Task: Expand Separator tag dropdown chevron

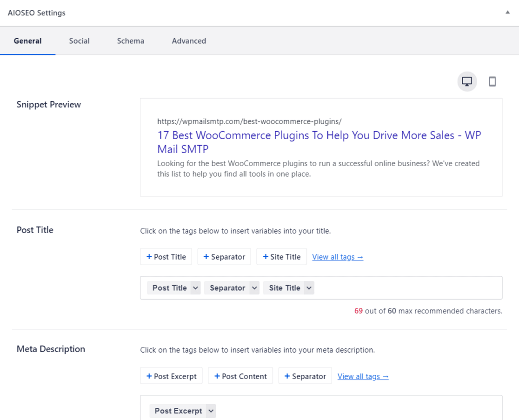Action: click(x=254, y=288)
